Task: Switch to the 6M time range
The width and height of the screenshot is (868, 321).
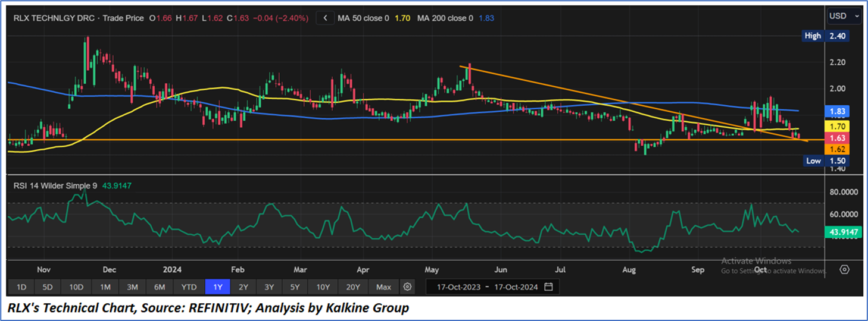Action: pyautogui.click(x=160, y=287)
